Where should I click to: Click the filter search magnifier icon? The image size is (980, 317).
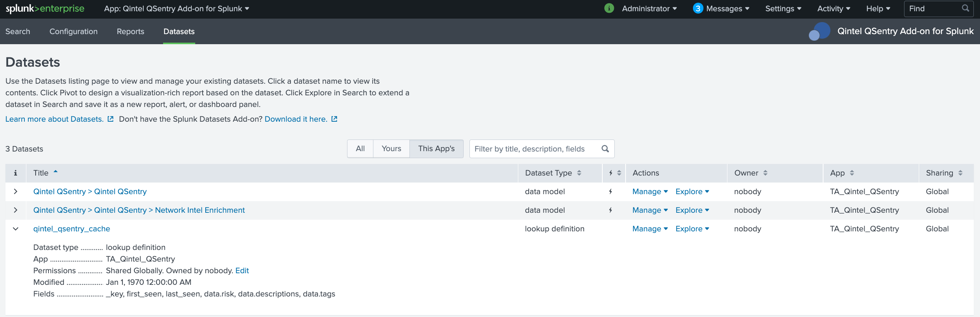(x=605, y=149)
